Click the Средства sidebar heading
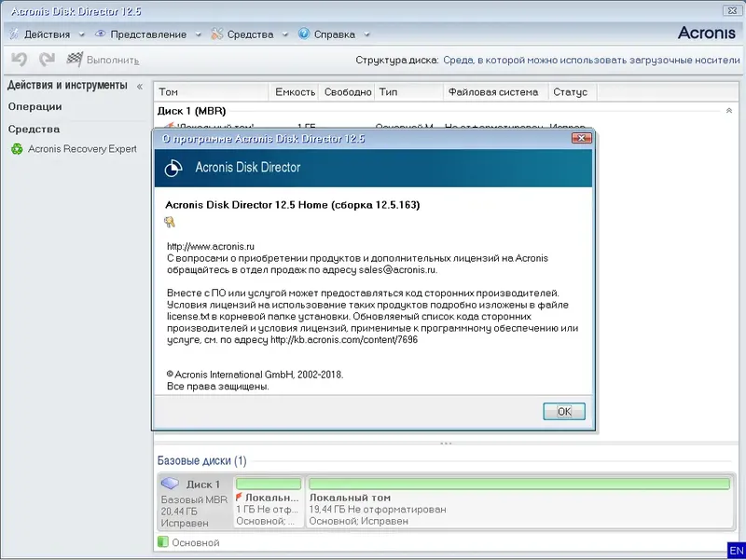Screen dimensions: 746x560 [34, 129]
